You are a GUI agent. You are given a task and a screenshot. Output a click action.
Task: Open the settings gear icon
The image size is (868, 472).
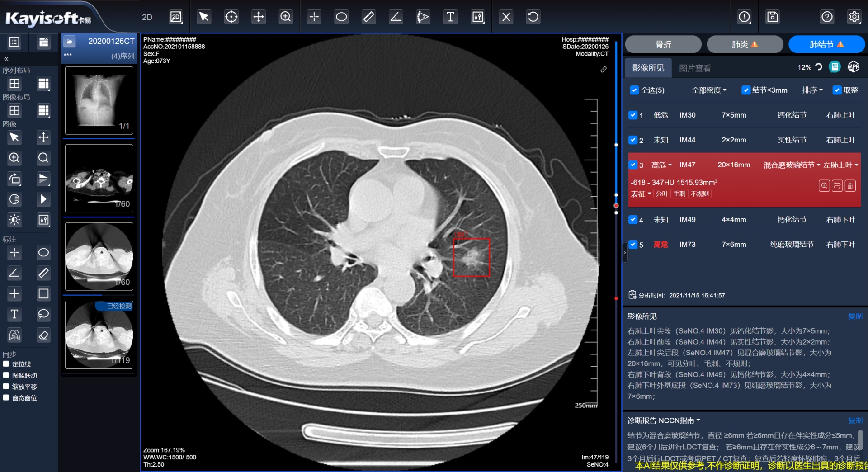tap(854, 17)
